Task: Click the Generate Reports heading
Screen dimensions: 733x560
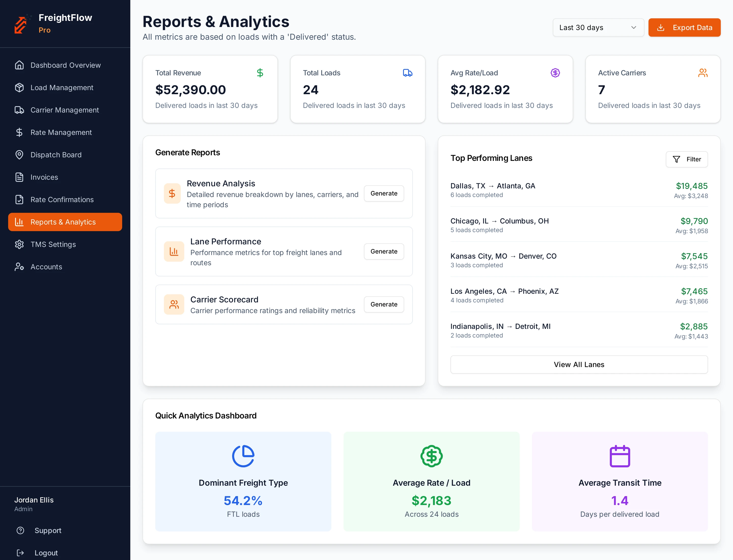Action: (x=188, y=152)
